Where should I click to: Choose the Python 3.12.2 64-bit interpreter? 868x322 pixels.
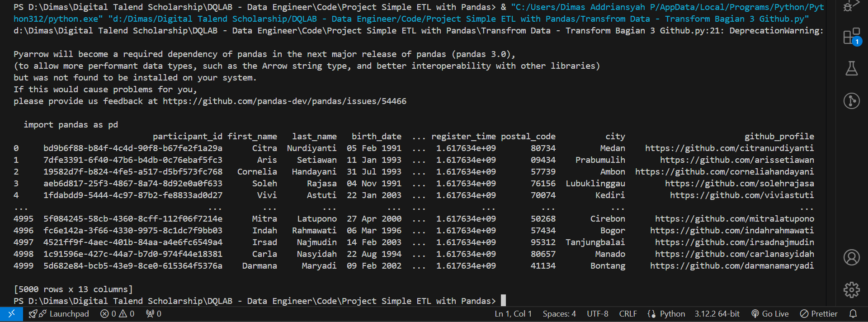(717, 314)
